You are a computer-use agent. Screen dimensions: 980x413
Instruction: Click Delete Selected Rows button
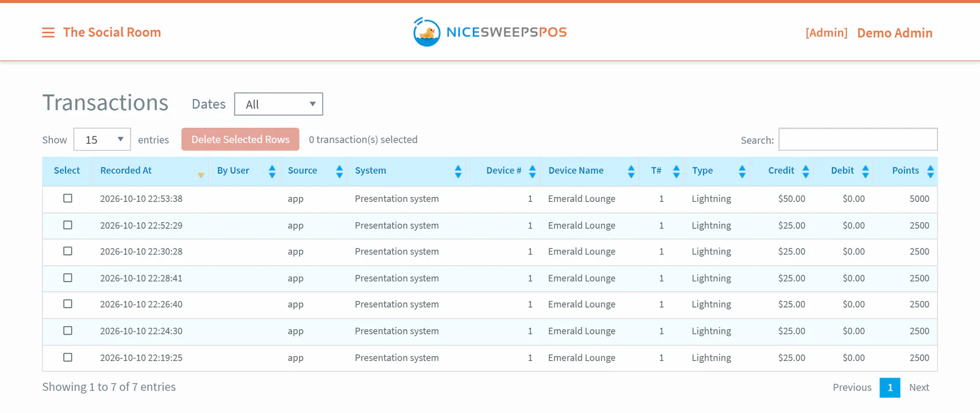tap(240, 140)
